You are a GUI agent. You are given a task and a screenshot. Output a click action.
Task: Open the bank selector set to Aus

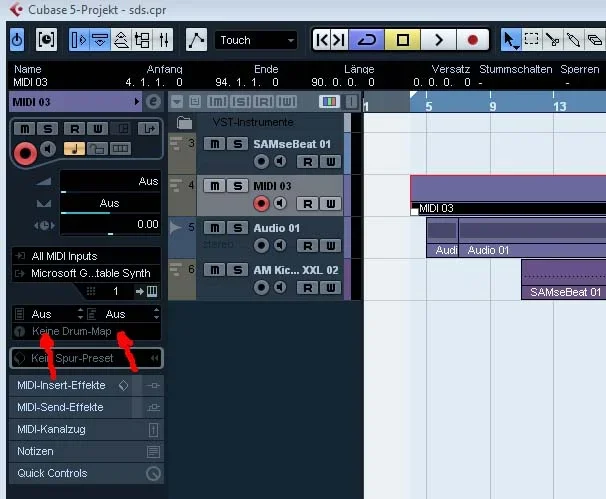[49, 314]
